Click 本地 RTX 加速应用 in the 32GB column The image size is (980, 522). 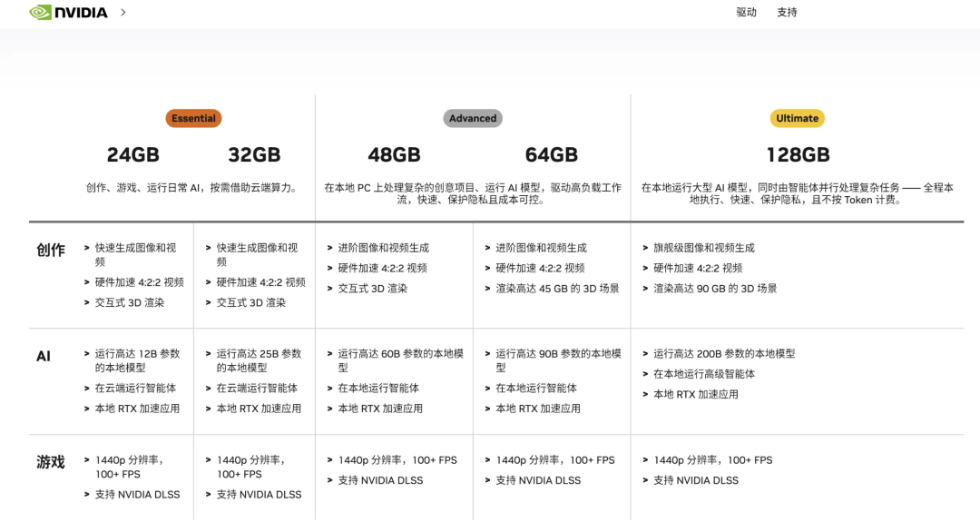tap(259, 409)
